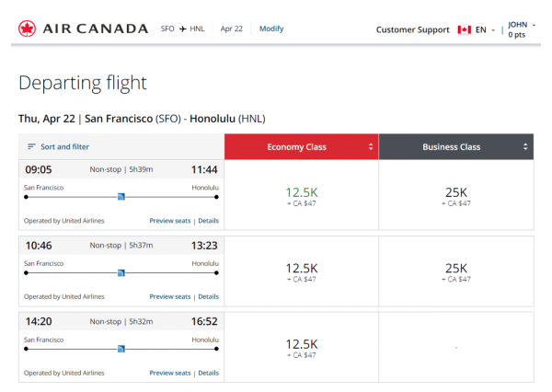Click the Sort and filter icon
This screenshot has height=392, width=552.
[x=31, y=147]
